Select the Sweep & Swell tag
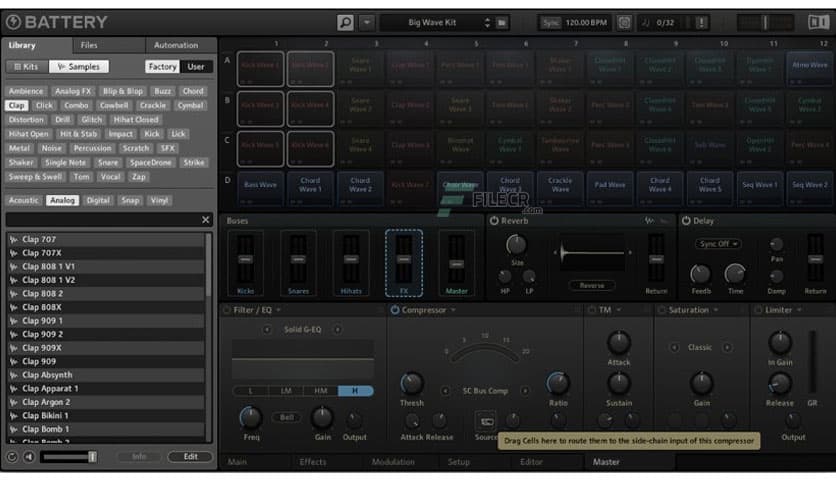The image size is (836, 484). point(35,177)
